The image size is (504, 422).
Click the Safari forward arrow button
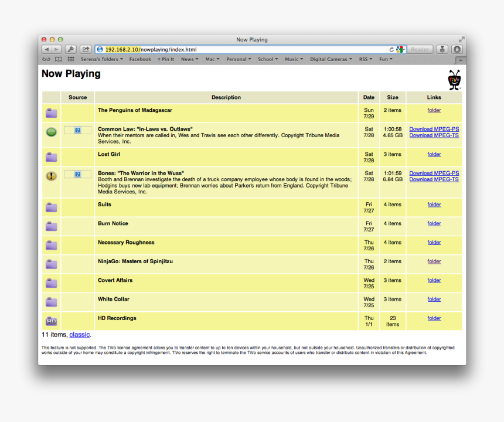click(x=57, y=49)
